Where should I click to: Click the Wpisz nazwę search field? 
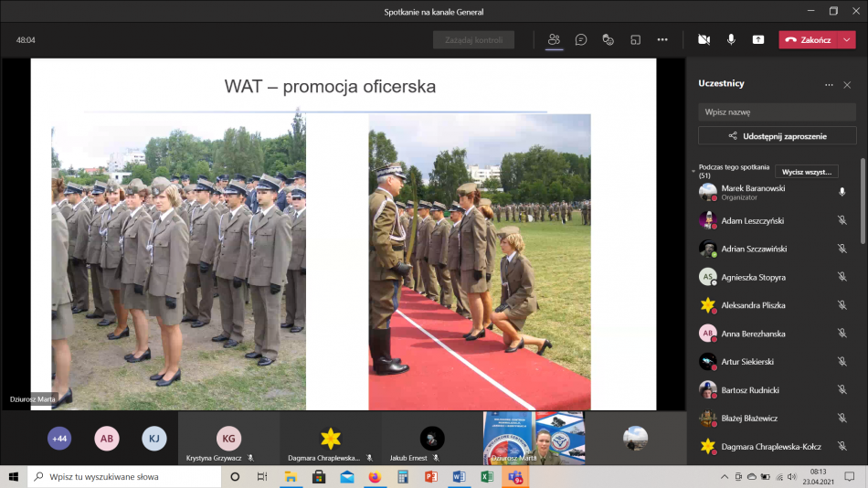778,111
